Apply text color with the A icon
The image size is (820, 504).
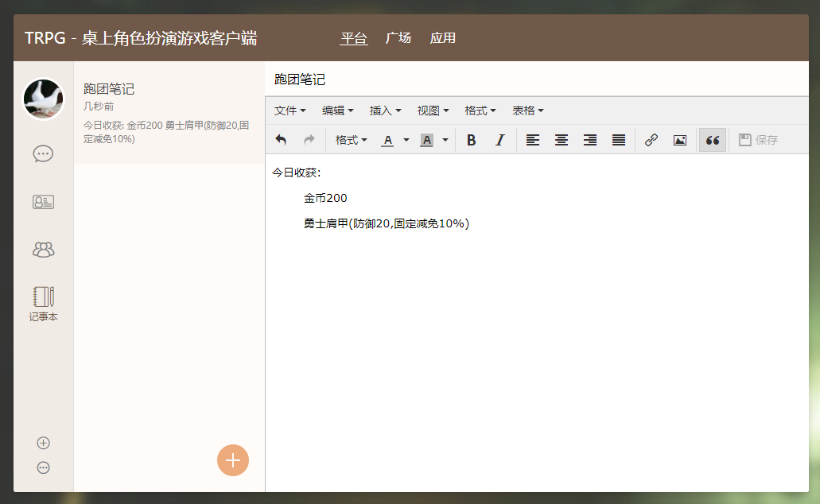coord(387,140)
